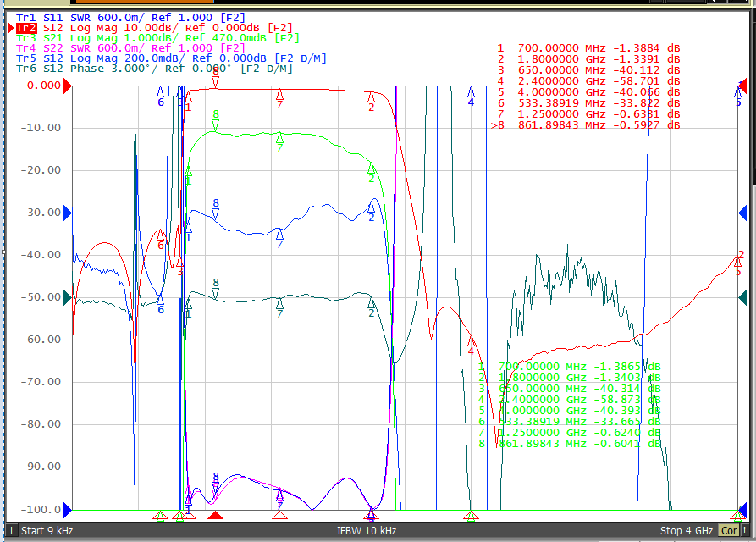Click the teal reference triangle at the -50.00 level on the left
This screenshot has width=756, height=542.
coord(68,297)
